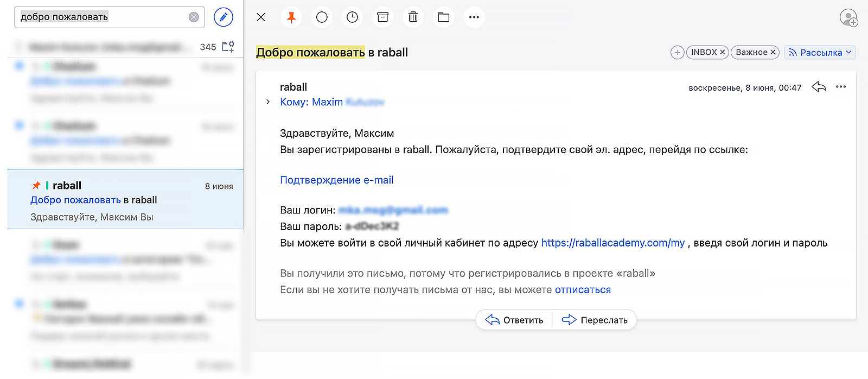Move message using the folder icon

click(443, 17)
